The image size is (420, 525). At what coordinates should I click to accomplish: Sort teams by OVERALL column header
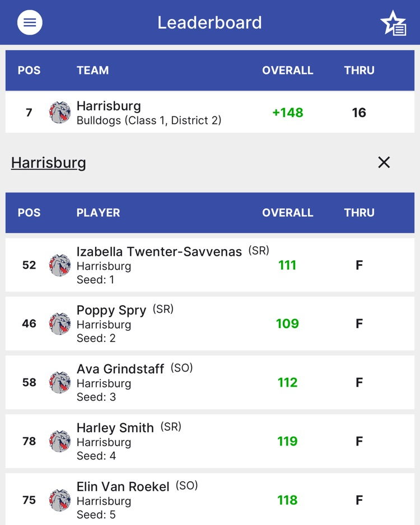click(x=287, y=71)
